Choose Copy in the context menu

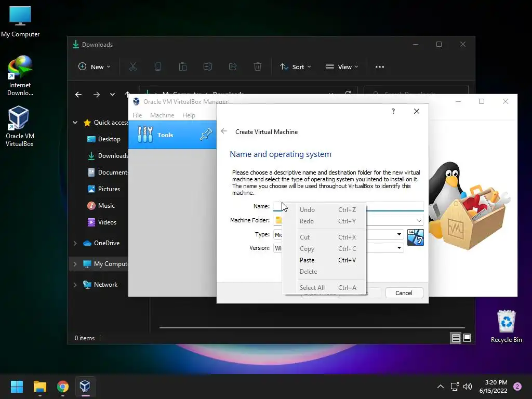(x=325, y=249)
